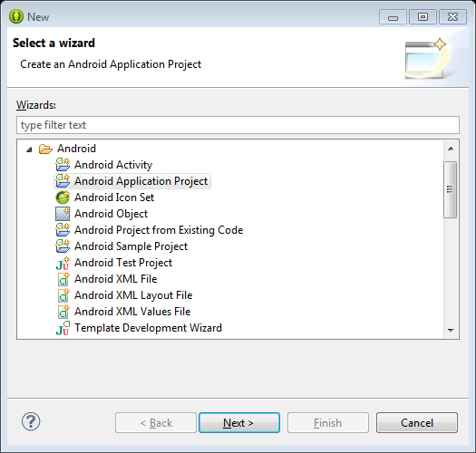Open help with the question mark icon
The height and width of the screenshot is (453, 476).
[31, 422]
